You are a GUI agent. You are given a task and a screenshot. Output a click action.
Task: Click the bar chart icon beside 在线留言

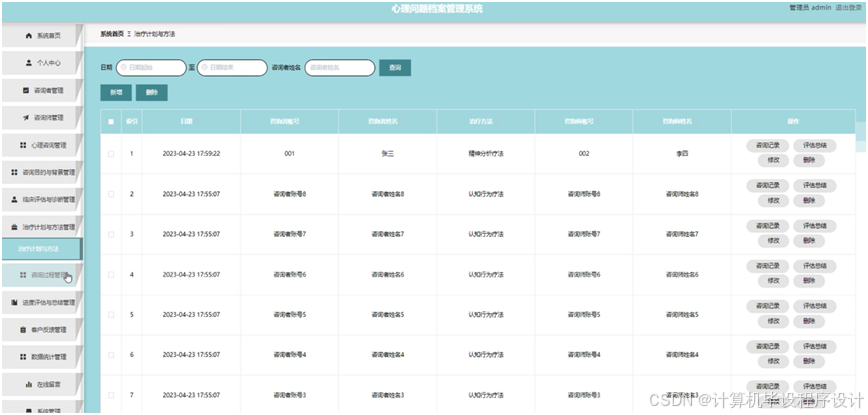[x=29, y=384]
